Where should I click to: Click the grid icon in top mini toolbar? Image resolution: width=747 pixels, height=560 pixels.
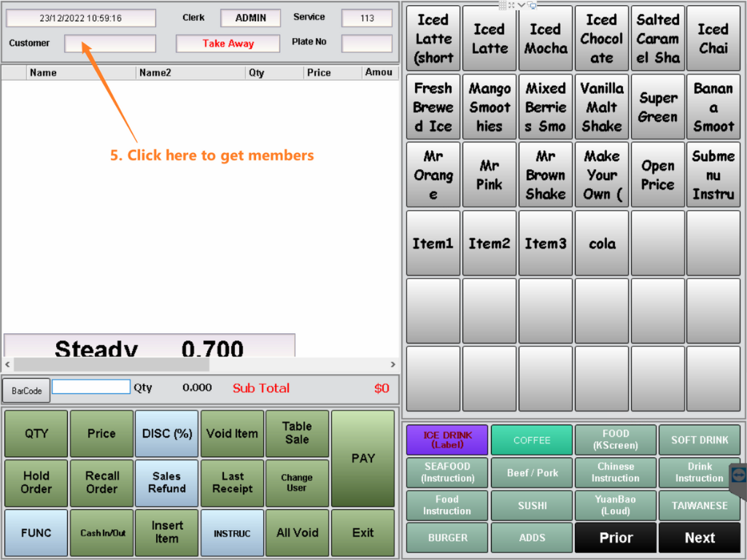tap(502, 5)
